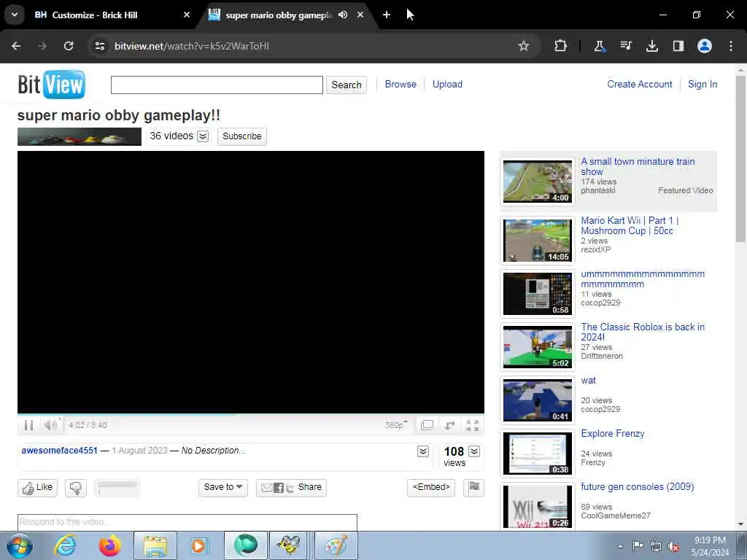Open the 360p quality selector

pos(396,425)
